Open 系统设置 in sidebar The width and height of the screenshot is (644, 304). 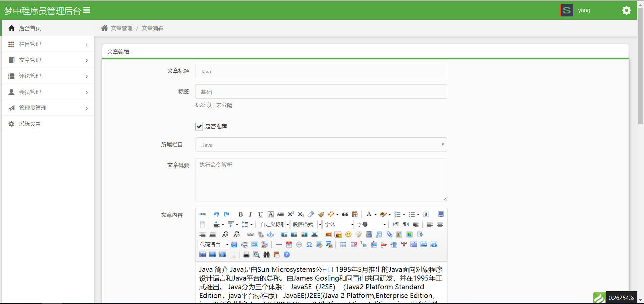tap(48, 124)
